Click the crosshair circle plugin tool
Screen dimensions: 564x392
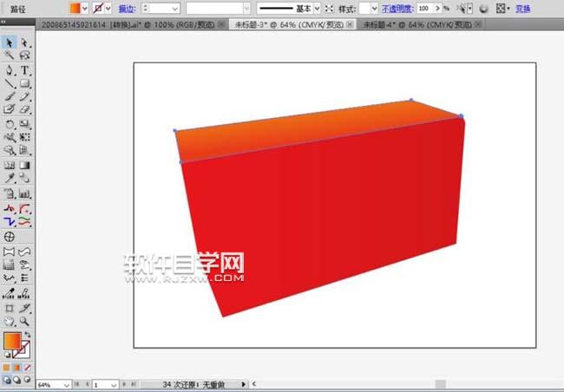coord(9,236)
